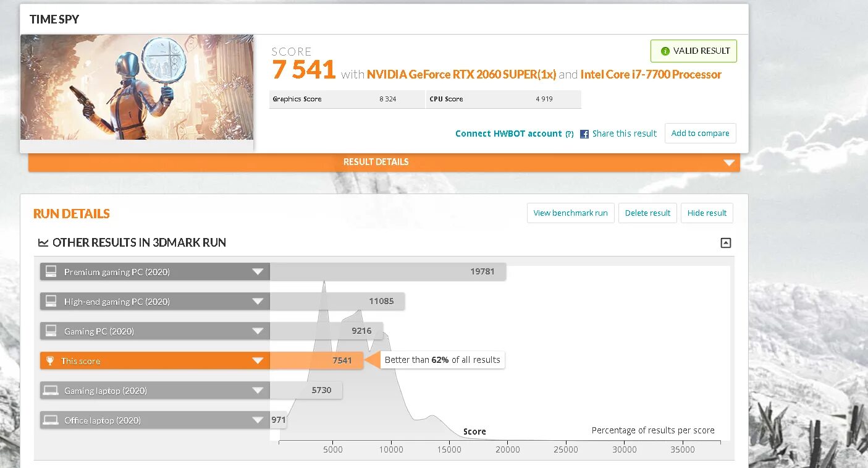
Task: Expand the Premium gaming PC (2020) dropdown arrow
Action: tap(258, 272)
